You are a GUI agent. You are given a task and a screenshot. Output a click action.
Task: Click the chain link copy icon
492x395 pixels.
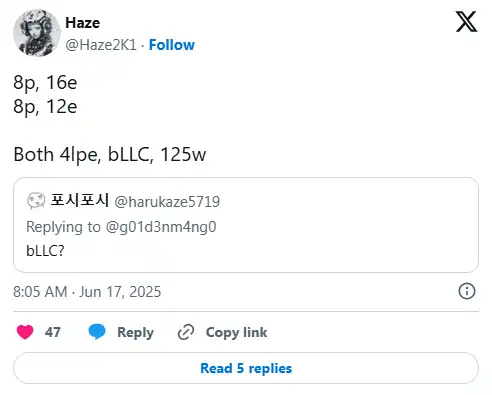tap(186, 332)
